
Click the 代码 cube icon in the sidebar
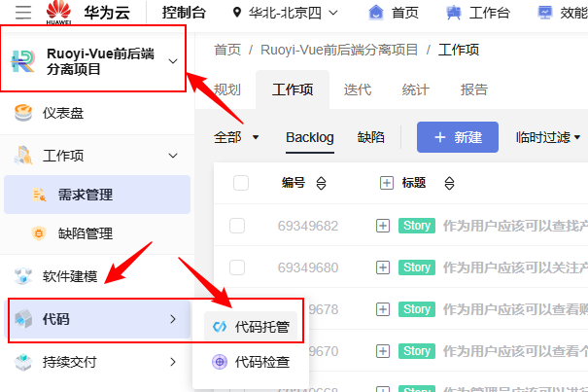pyautogui.click(x=23, y=319)
